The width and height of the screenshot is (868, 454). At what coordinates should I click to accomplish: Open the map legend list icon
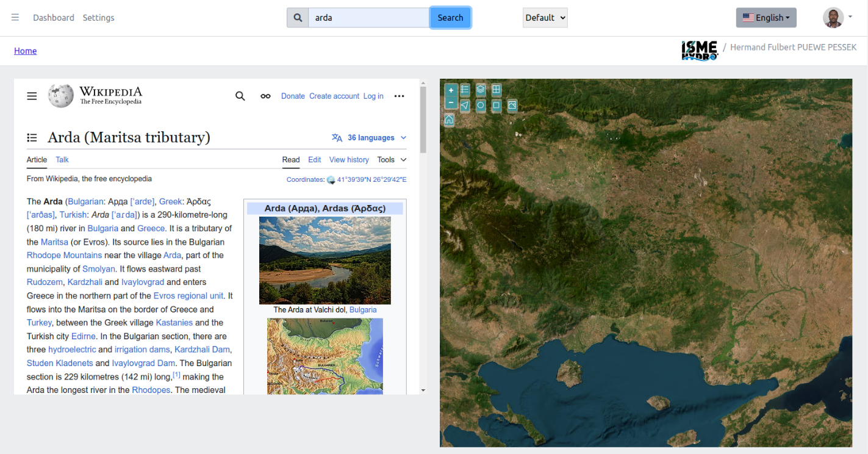(x=465, y=90)
